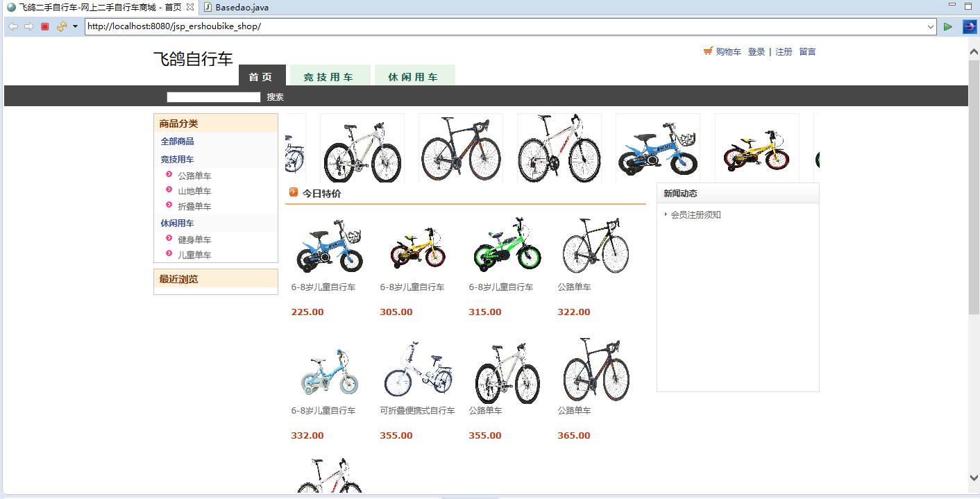Click the forward navigation arrow icon
The height and width of the screenshot is (499, 980).
click(x=29, y=26)
